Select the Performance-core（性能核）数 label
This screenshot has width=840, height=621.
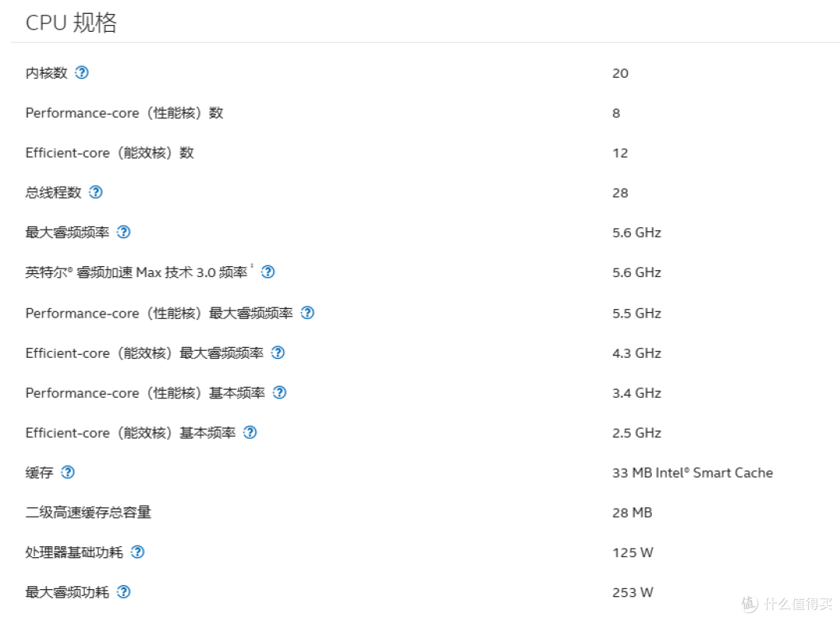pyautogui.click(x=124, y=113)
